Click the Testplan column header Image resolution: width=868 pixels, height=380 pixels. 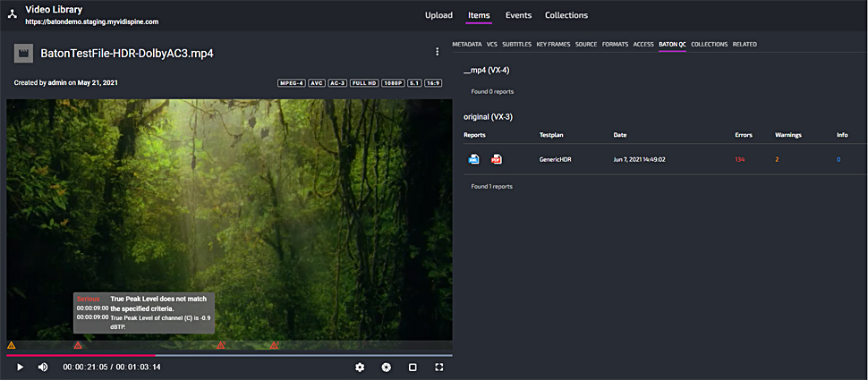point(551,135)
